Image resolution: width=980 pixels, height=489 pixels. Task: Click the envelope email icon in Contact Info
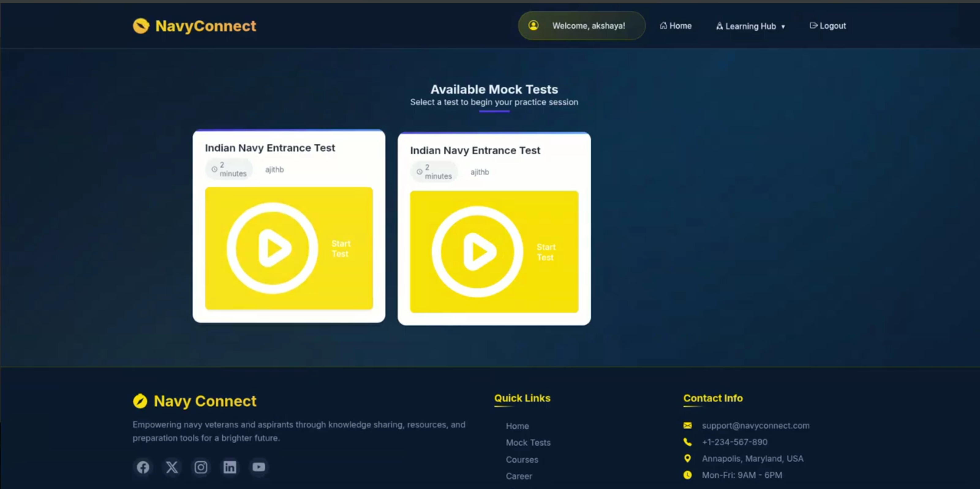688,426
